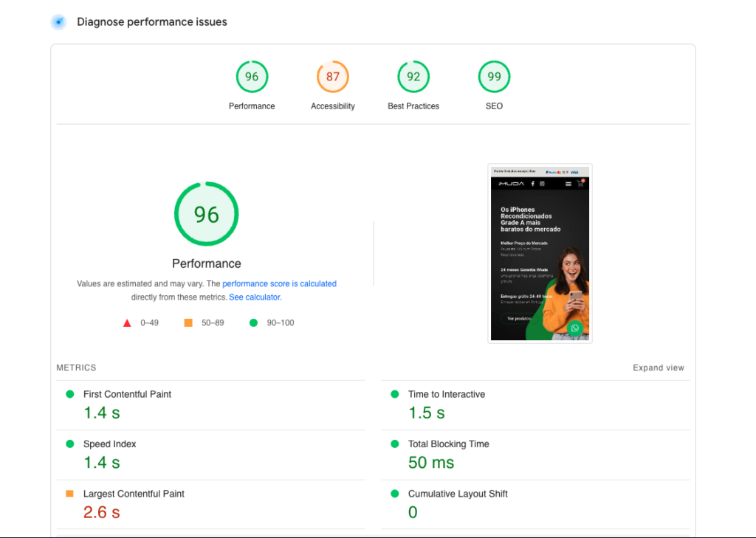The width and height of the screenshot is (756, 538).
Task: Open the hamburger menu in the page preview
Action: click(x=568, y=184)
